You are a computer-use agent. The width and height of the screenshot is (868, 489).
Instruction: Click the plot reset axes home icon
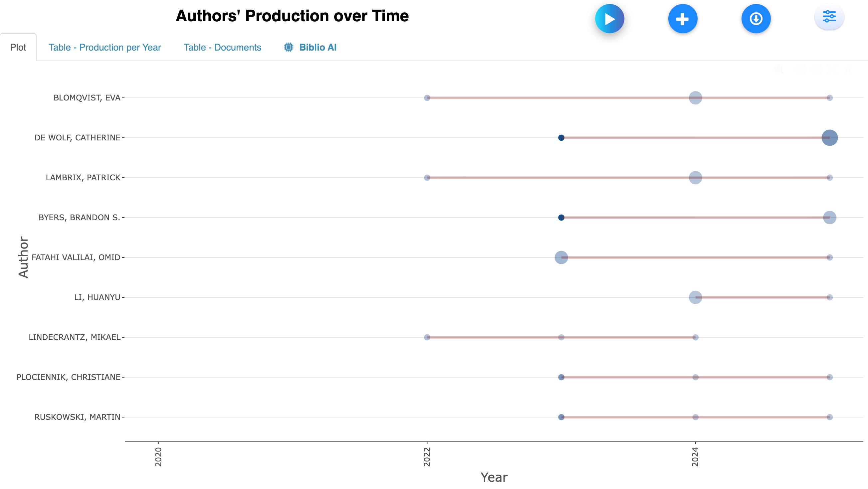(848, 70)
